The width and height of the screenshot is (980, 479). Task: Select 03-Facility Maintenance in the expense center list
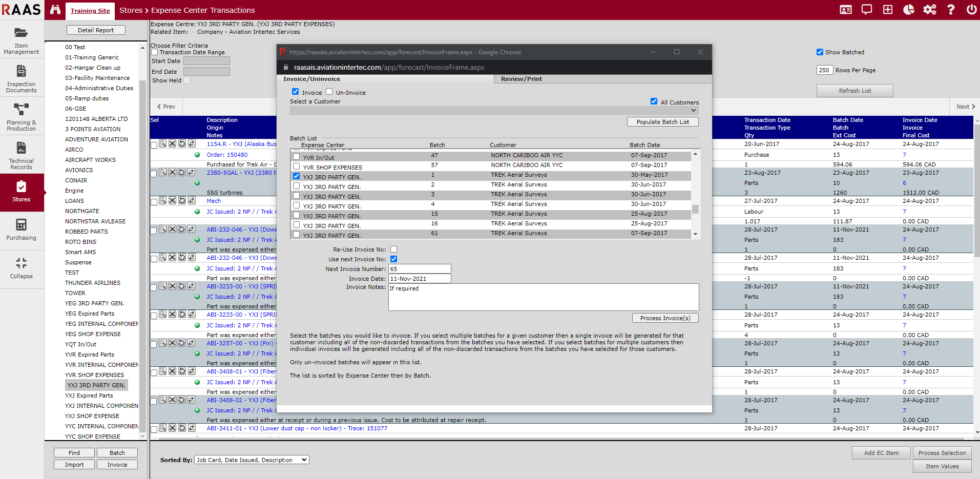[x=97, y=78]
